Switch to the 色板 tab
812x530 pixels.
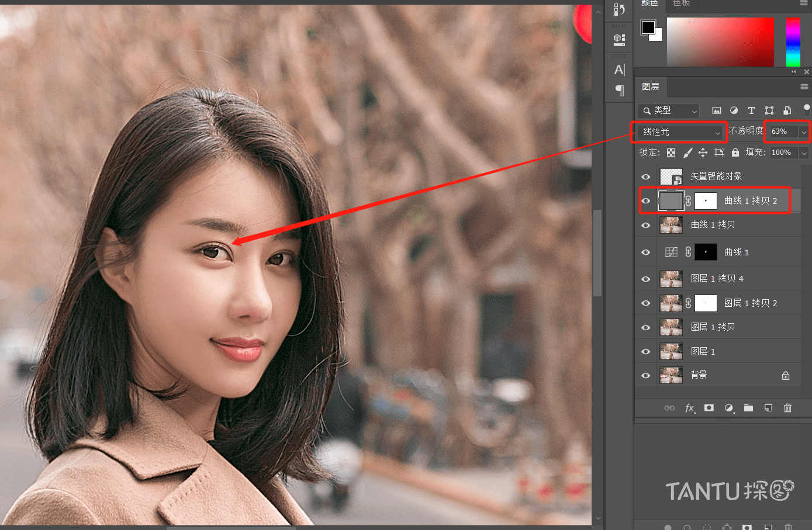tap(682, 4)
